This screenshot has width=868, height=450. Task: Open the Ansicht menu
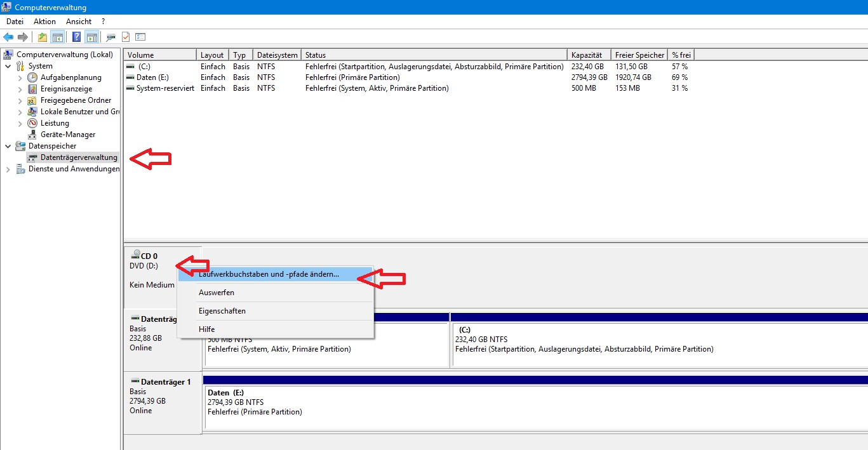coord(79,22)
